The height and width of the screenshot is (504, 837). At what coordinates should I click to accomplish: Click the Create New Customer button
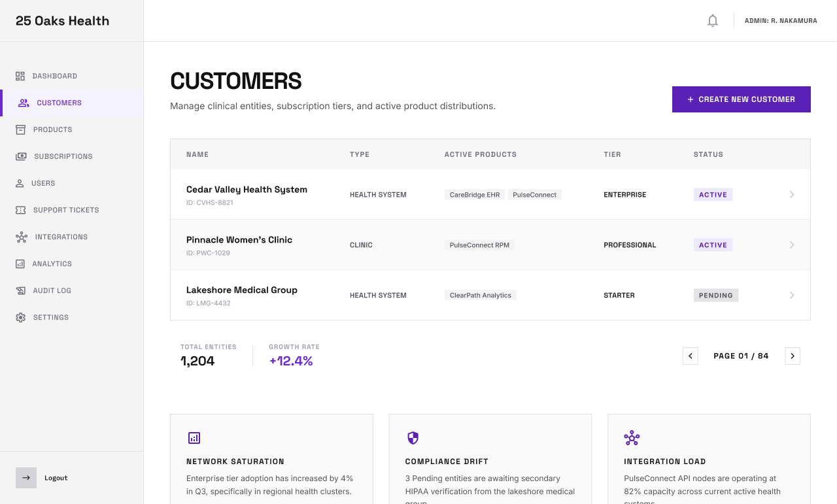pos(741,99)
